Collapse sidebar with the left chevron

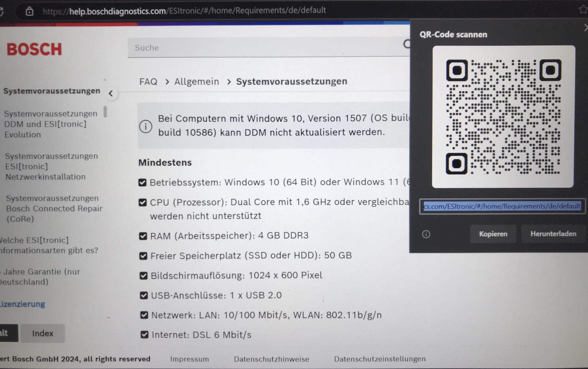(111, 93)
